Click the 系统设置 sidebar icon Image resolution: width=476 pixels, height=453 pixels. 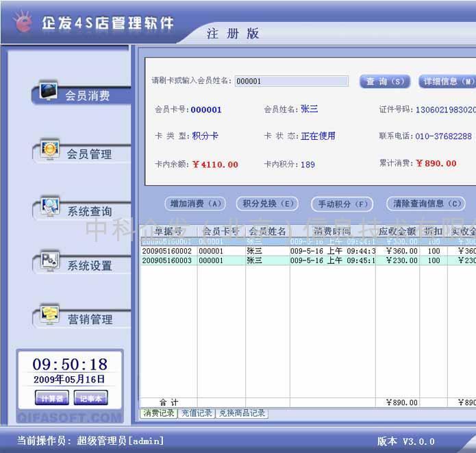click(50, 261)
